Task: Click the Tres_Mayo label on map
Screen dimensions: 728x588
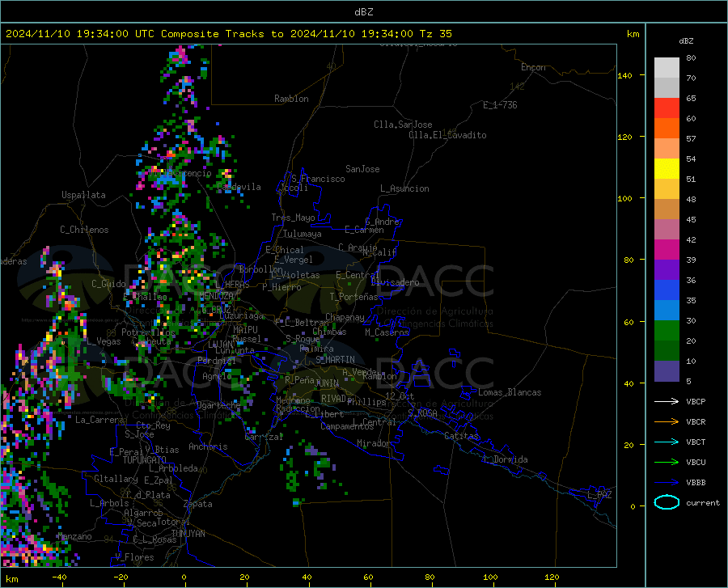Action: (x=293, y=218)
